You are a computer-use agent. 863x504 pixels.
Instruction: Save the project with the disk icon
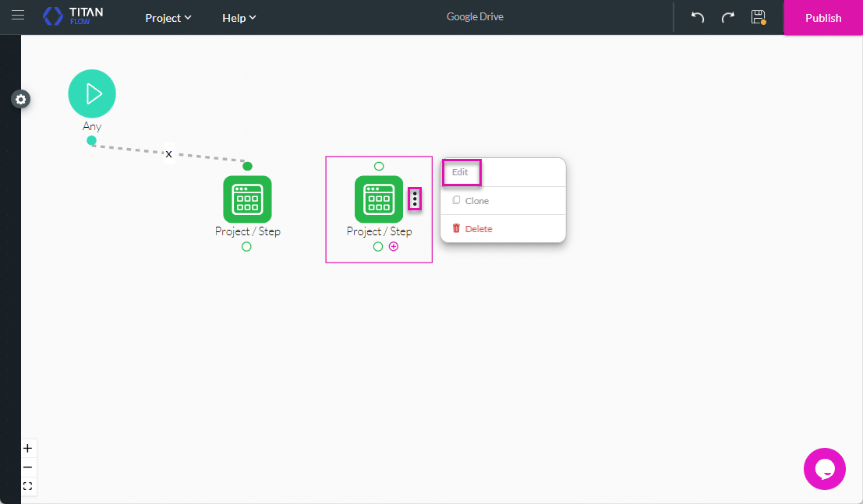(758, 17)
